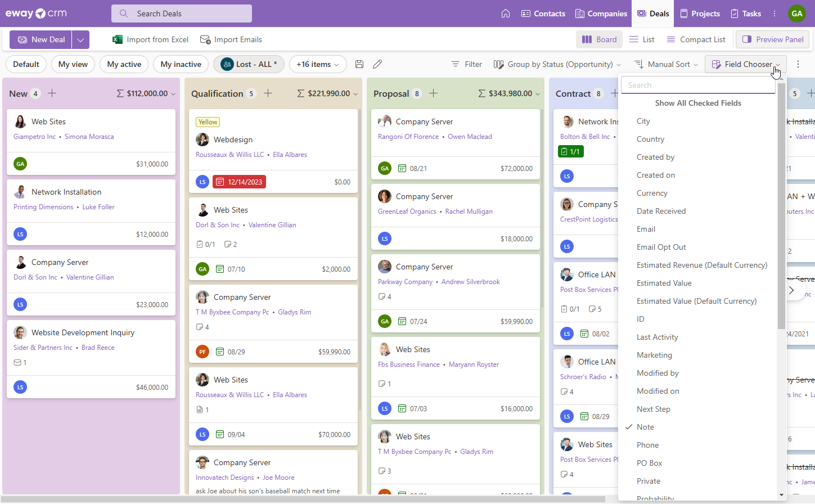Click Import from Excel
This screenshot has height=504, width=815.
(151, 39)
